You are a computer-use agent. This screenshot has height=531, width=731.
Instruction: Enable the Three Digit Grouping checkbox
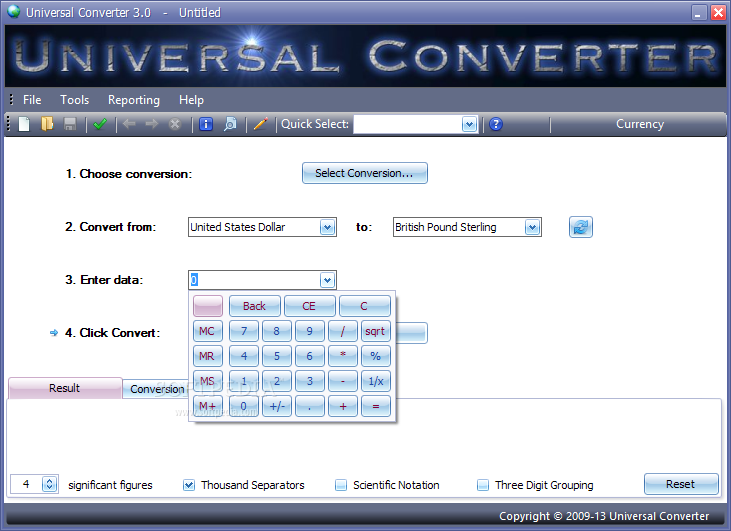point(483,485)
